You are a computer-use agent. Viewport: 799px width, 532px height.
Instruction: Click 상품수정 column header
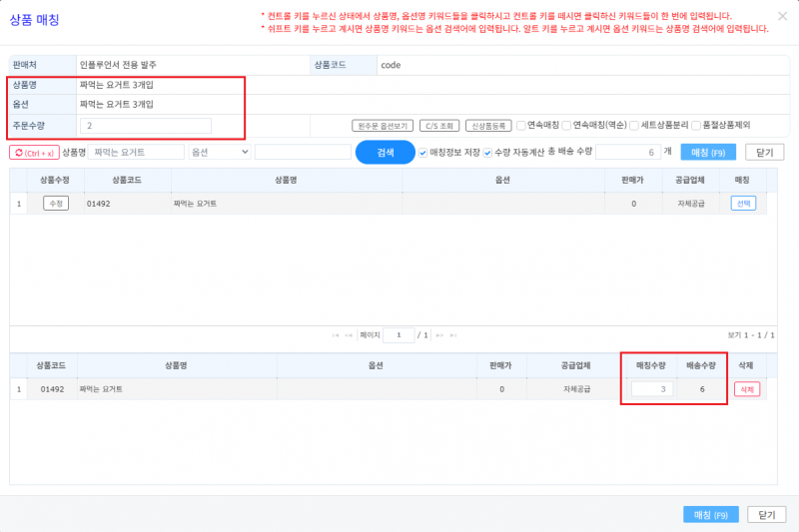click(x=55, y=180)
